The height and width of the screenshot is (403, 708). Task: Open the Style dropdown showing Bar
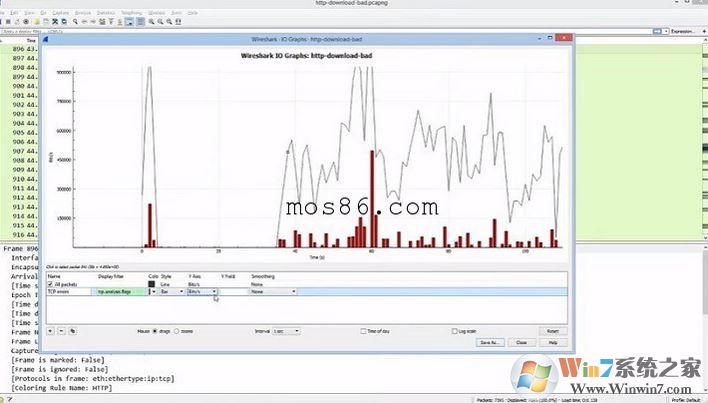(x=172, y=292)
